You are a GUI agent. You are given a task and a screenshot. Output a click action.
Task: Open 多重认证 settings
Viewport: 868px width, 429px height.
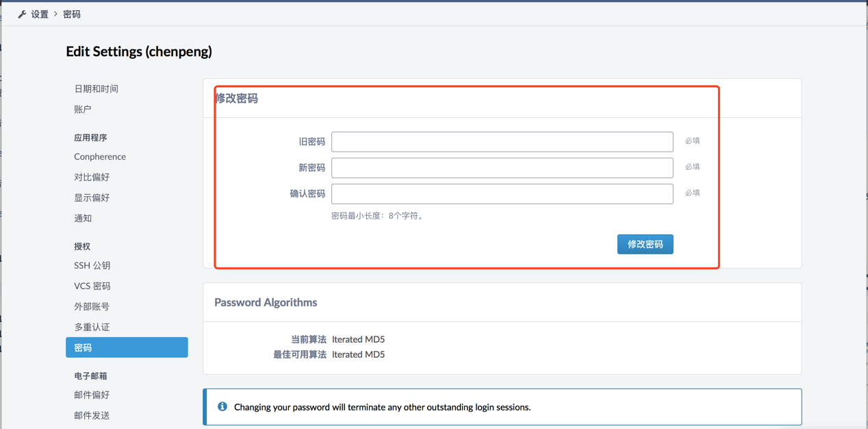tap(92, 327)
